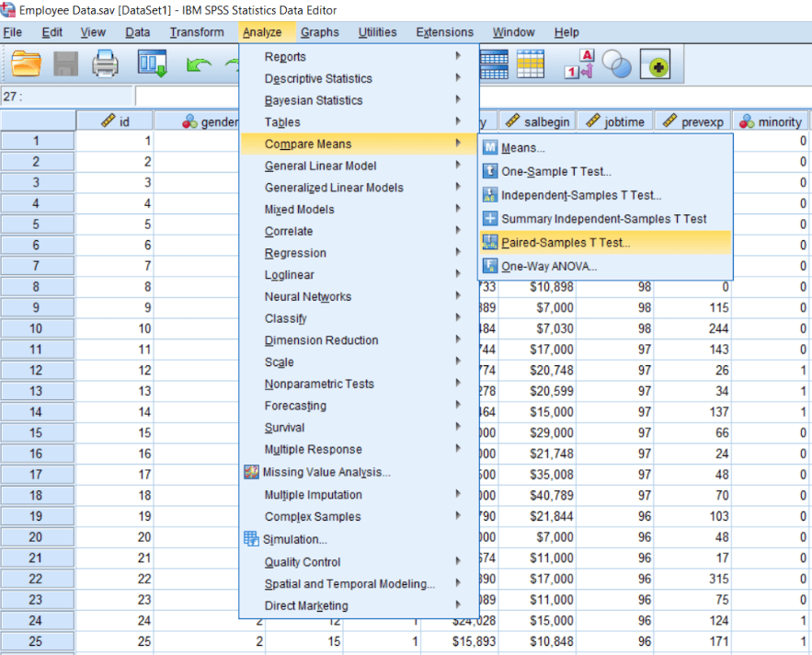Click the Paired-Samples T Test icon
The image size is (812, 655).
pyautogui.click(x=490, y=242)
